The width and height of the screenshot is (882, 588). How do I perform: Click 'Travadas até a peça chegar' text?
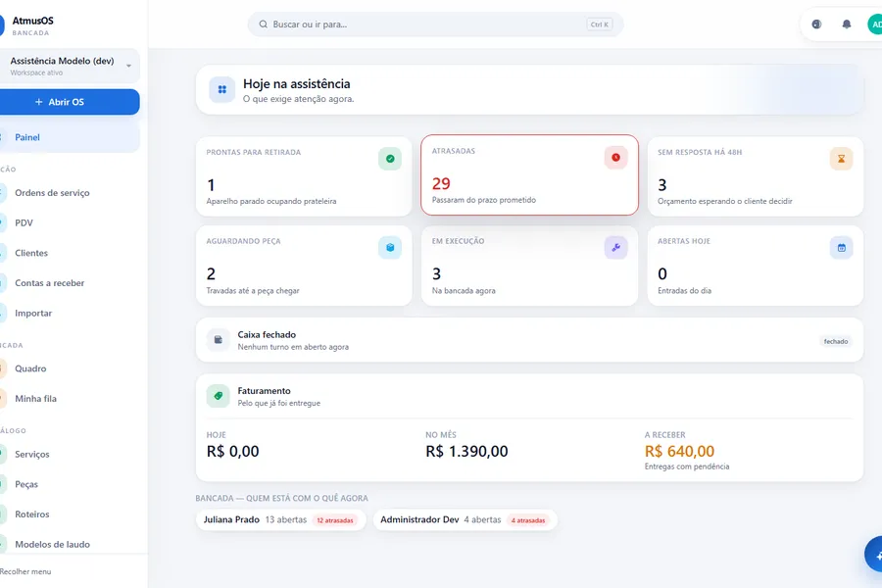coord(253,291)
